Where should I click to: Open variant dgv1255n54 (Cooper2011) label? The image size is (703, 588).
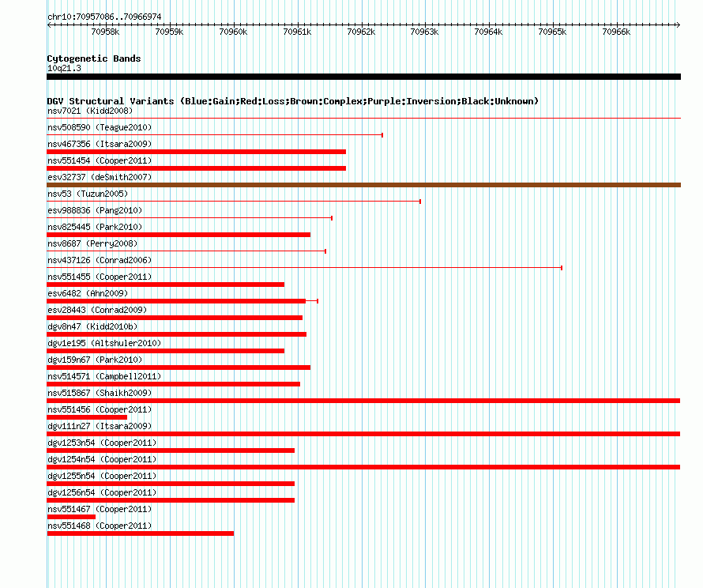click(x=102, y=476)
